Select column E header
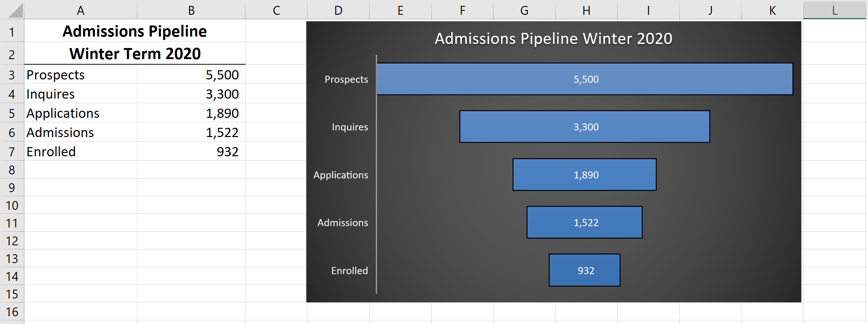This screenshot has width=868, height=324. (400, 10)
